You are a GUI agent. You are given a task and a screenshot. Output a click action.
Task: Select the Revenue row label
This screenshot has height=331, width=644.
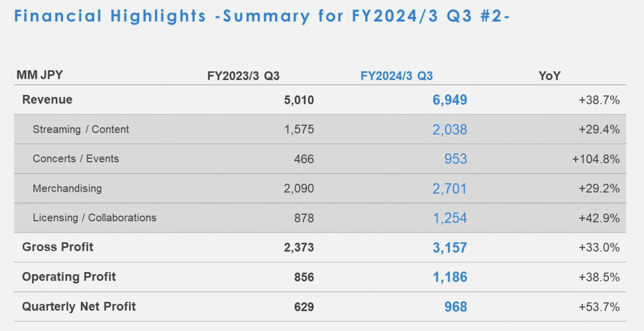point(47,100)
